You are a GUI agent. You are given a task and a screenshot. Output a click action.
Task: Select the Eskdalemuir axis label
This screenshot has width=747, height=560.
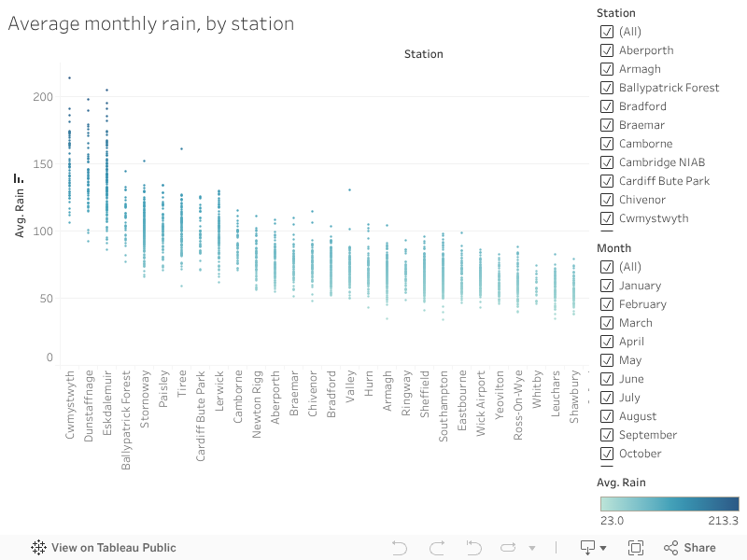click(106, 403)
